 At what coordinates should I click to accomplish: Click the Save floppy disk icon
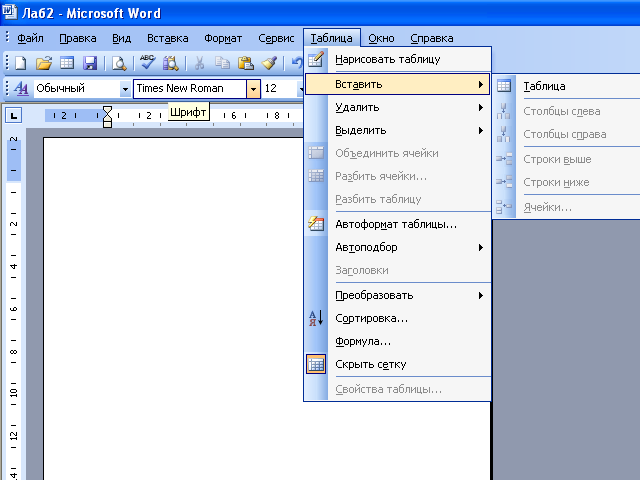90,63
